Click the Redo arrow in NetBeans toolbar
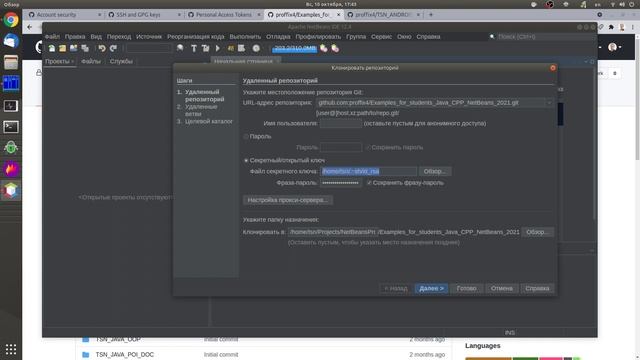This screenshot has width=640, height=360. click(x=113, y=49)
